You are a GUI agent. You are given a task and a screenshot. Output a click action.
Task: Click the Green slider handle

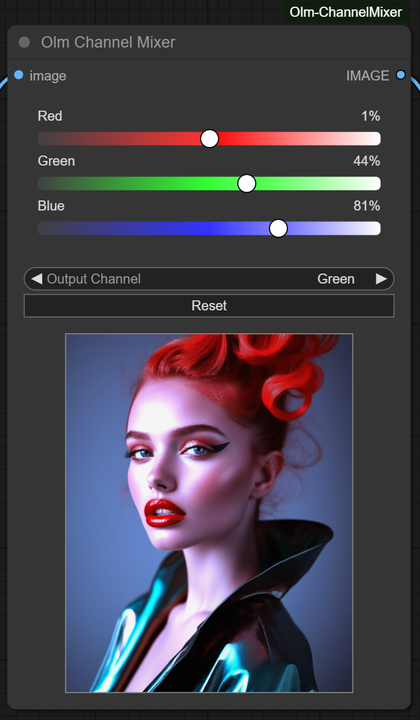click(x=247, y=184)
